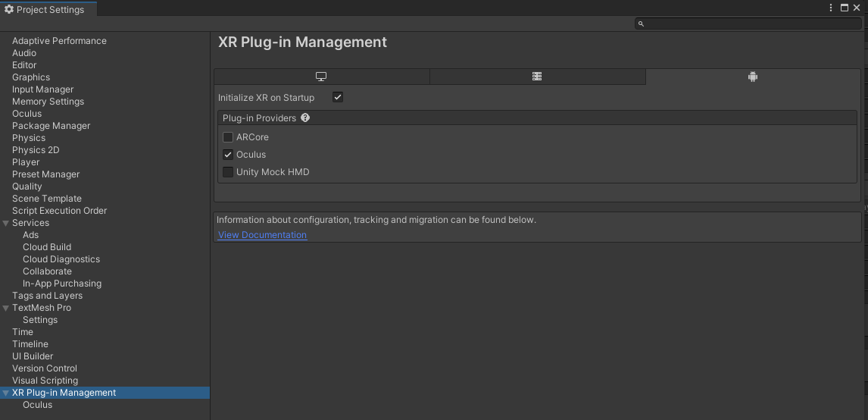Maximize the Project Settings window
This screenshot has width=868, height=420.
[845, 8]
